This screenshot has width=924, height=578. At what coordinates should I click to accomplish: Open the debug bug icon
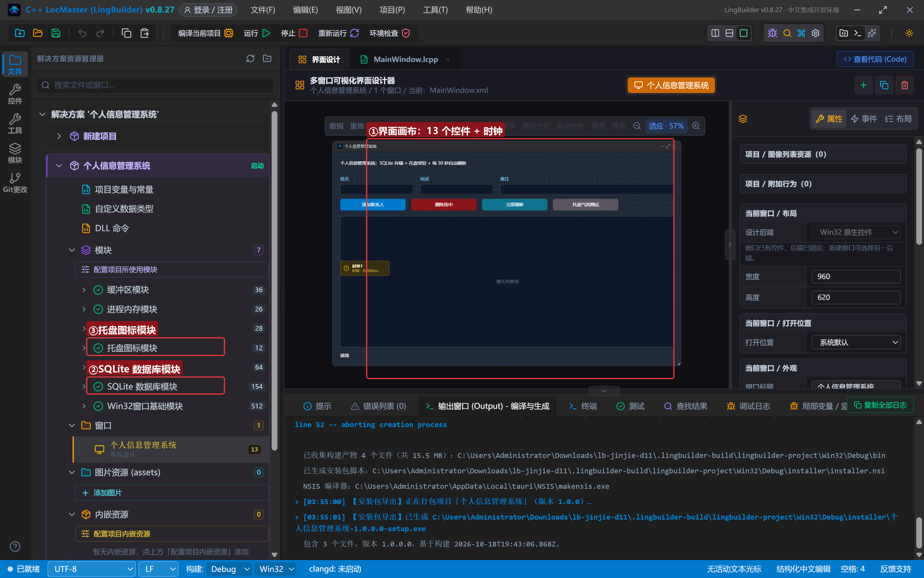pos(772,33)
